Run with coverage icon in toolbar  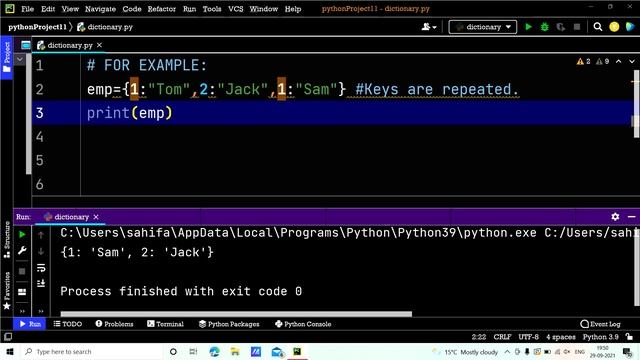point(561,27)
